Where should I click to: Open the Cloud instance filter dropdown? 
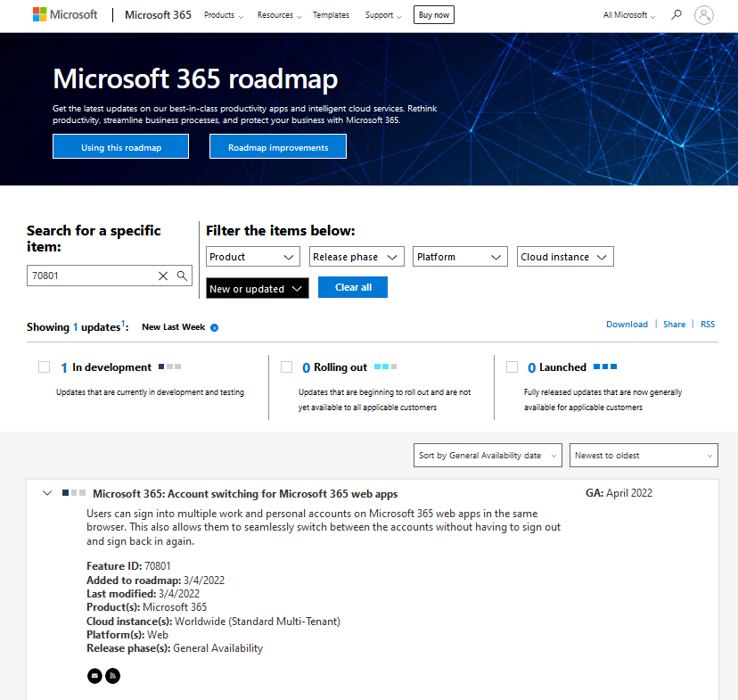[x=565, y=257]
